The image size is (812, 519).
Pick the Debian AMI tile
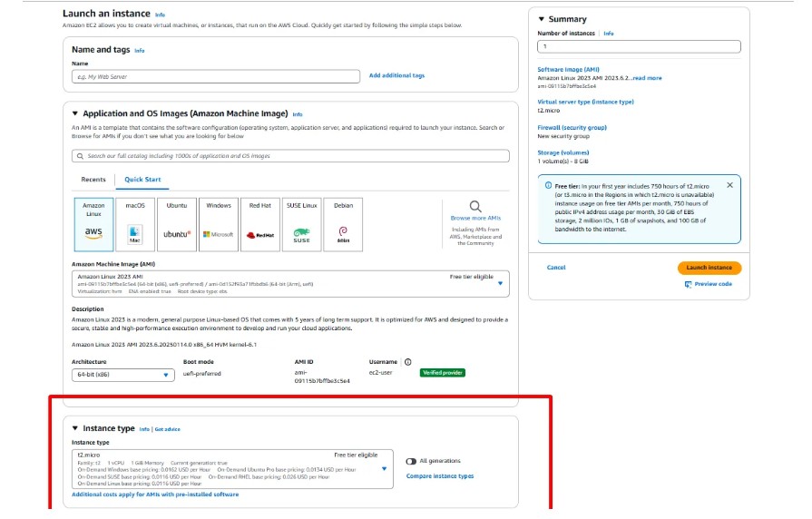tap(343, 223)
